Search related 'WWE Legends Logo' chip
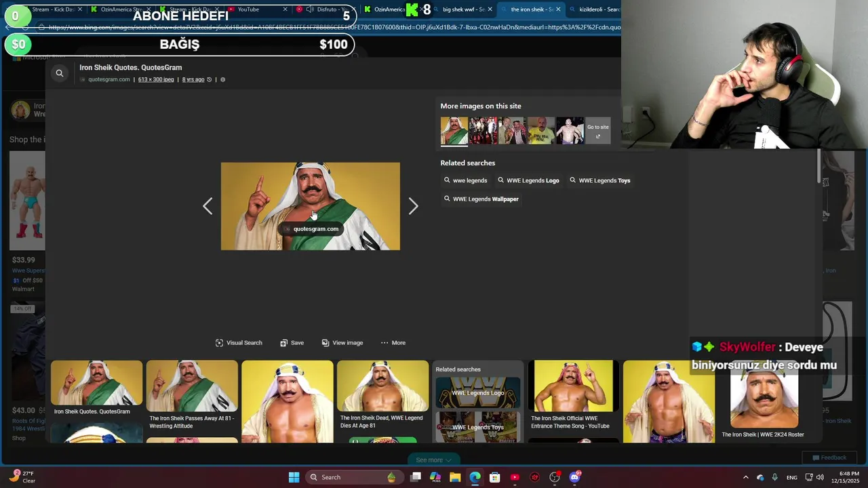Viewport: 868px width, 488px height. 528,180
